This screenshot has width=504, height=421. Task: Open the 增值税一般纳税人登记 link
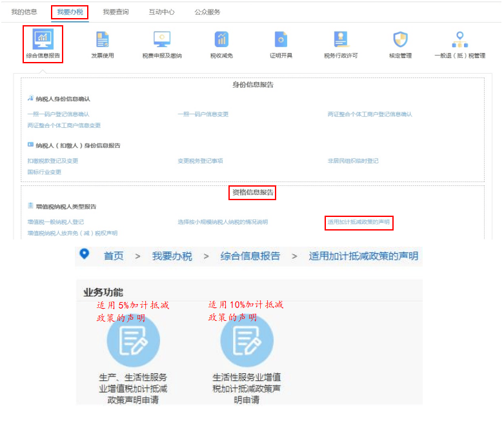pyautogui.click(x=55, y=222)
